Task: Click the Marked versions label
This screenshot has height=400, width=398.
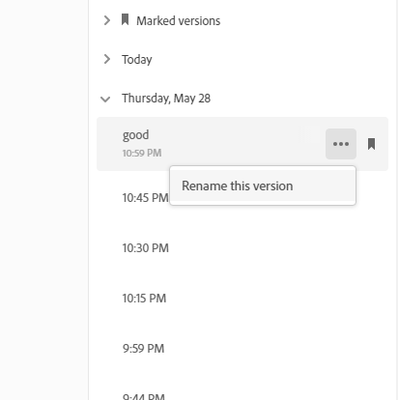Action: tap(178, 21)
